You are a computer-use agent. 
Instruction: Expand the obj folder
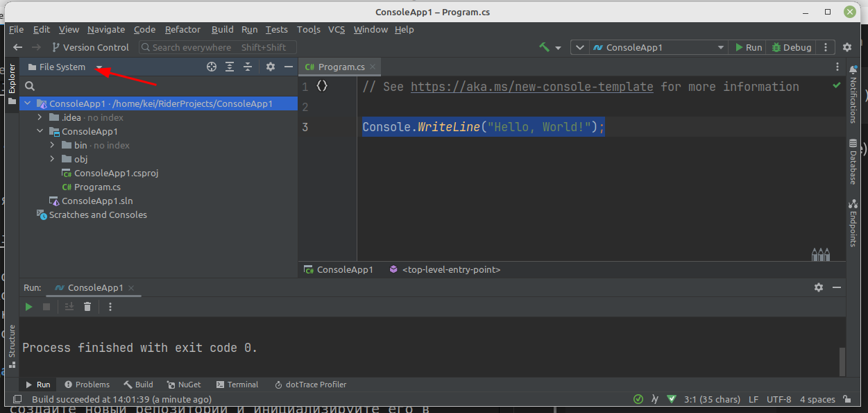click(53, 159)
